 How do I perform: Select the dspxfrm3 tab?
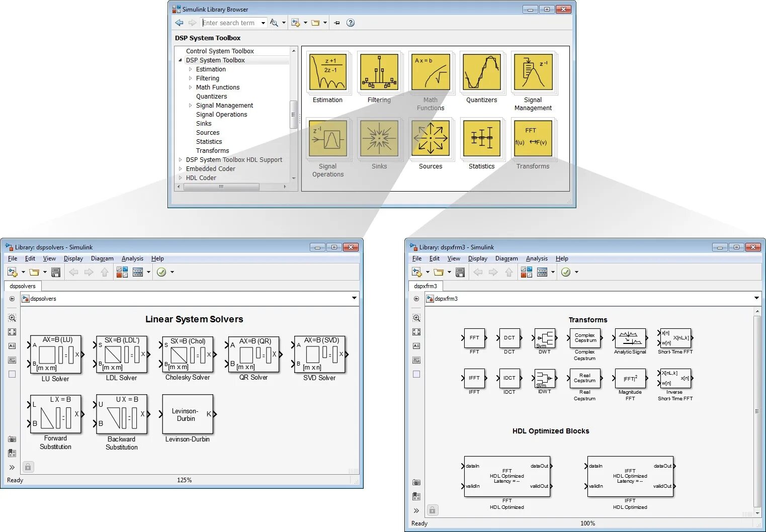[425, 286]
